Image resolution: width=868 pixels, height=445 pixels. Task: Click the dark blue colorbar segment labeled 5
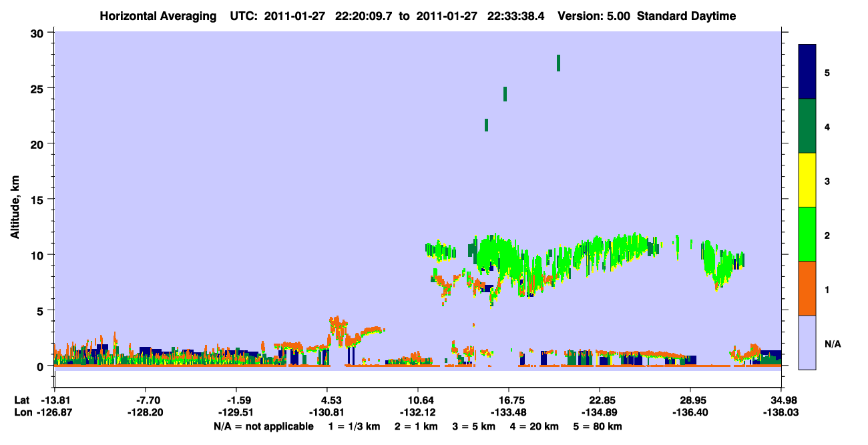tap(807, 72)
